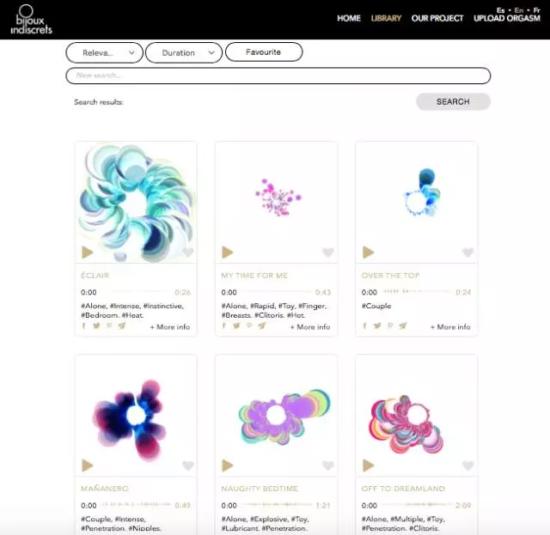The width and height of the screenshot is (550, 535).
Task: Open the Relevance sort dropdown
Action: (104, 53)
